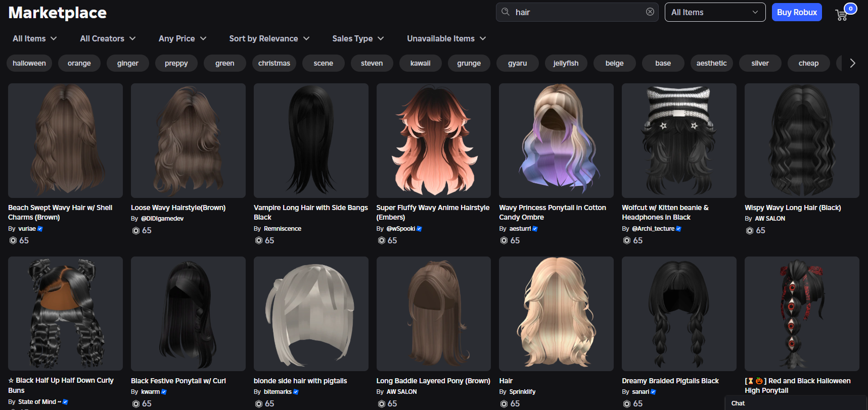Open the shopping cart icon

[841, 15]
